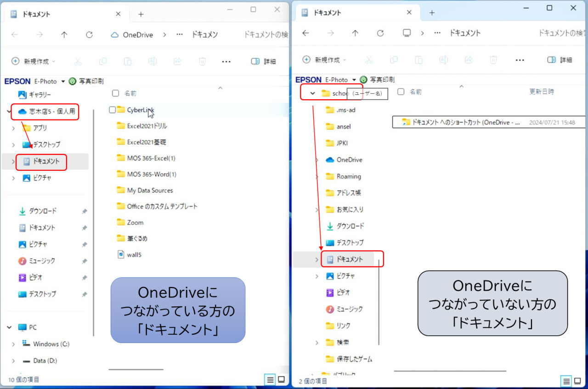Image resolution: width=588 pixels, height=389 pixels.
Task: Click 名前 column header in left window
Action: click(130, 93)
